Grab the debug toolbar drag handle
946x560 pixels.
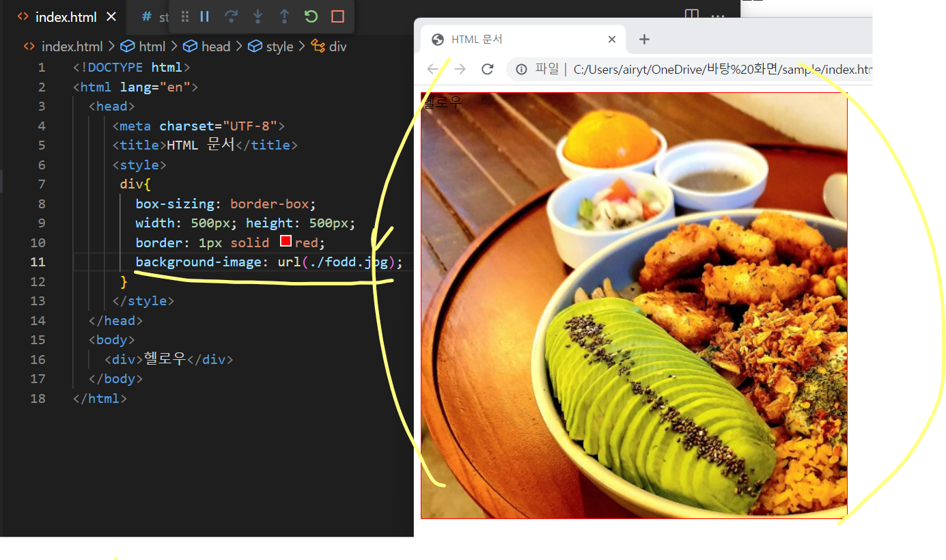[x=185, y=16]
